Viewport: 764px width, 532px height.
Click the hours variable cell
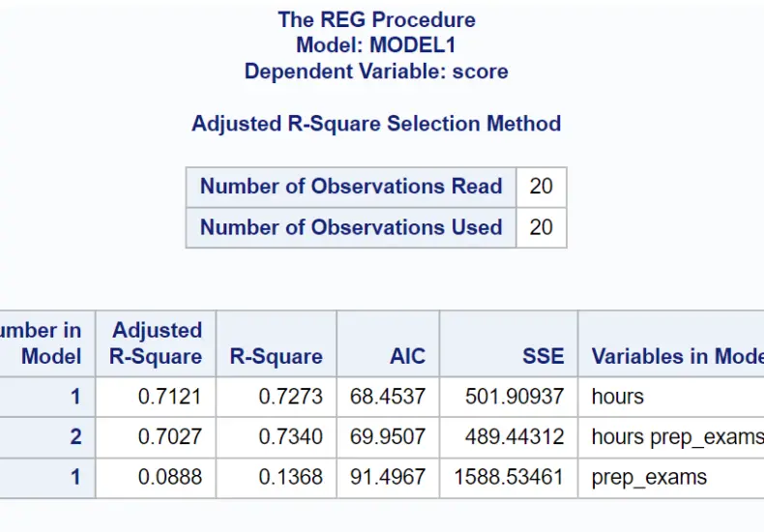671,397
